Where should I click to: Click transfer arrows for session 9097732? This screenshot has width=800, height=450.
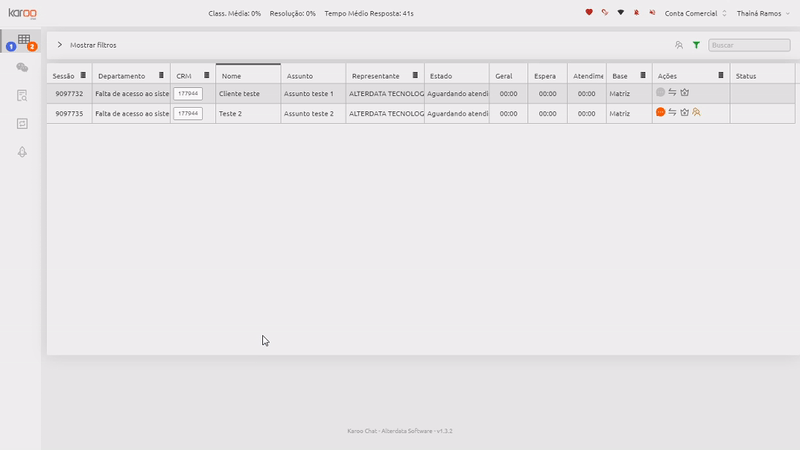pos(672,92)
